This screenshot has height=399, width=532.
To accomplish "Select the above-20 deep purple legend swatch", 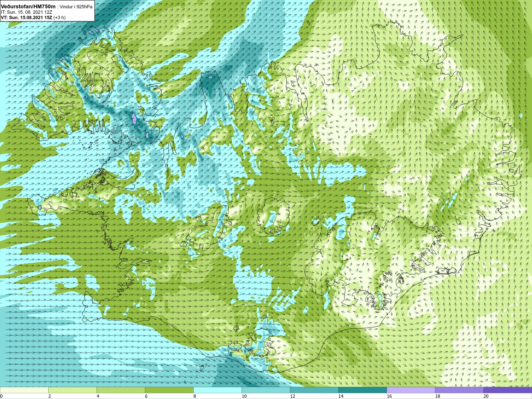I will pos(508,390).
